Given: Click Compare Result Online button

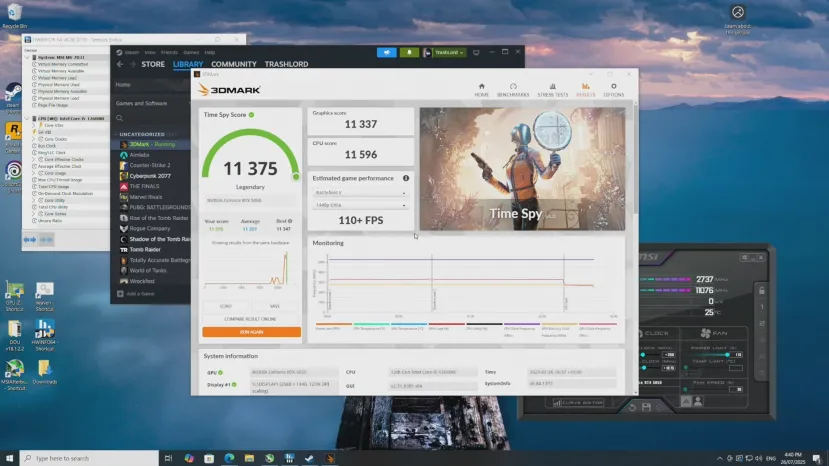Looking at the screenshot, I should coord(251,319).
